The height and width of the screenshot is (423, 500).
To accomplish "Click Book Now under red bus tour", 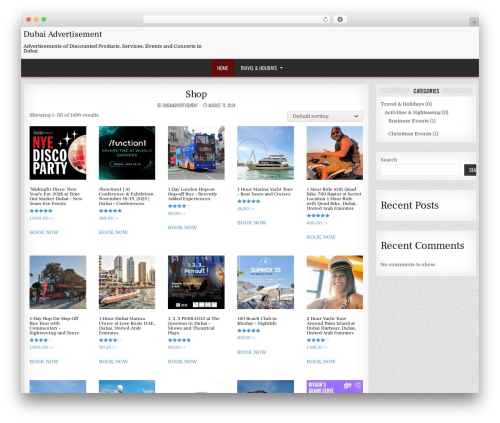I will [x=44, y=362].
